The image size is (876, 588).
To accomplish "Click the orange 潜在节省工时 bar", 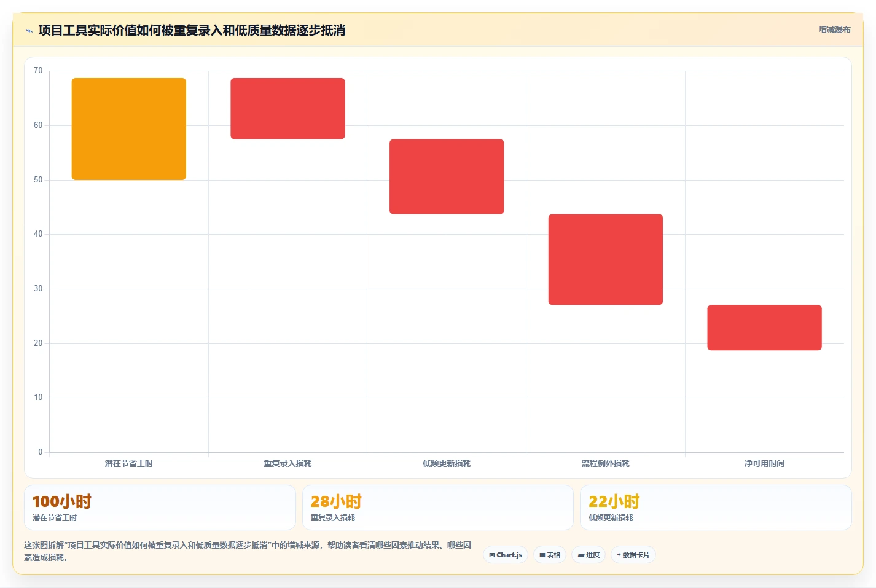I will click(x=129, y=129).
